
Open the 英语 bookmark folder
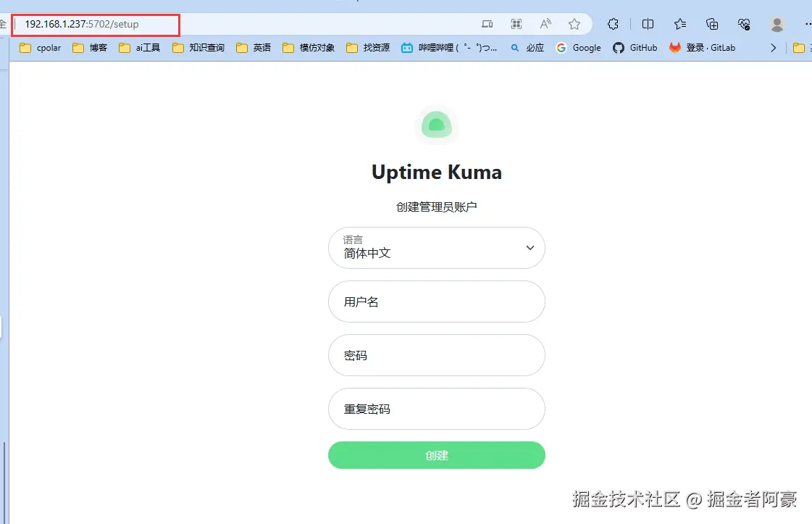tap(254, 48)
